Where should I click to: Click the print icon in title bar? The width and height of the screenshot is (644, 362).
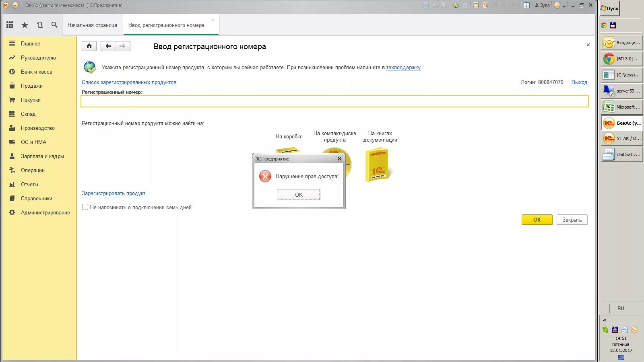click(x=435, y=5)
